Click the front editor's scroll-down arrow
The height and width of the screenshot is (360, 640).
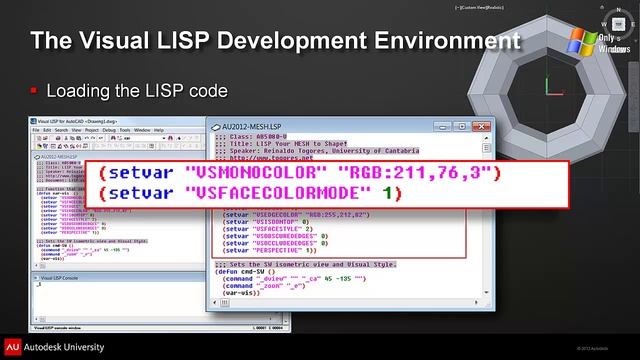click(x=487, y=293)
